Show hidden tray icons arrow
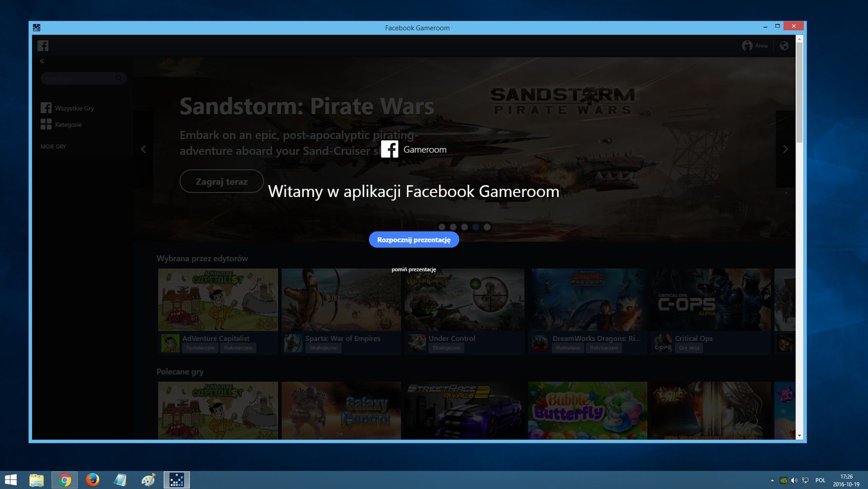868x489 pixels. coord(772,480)
